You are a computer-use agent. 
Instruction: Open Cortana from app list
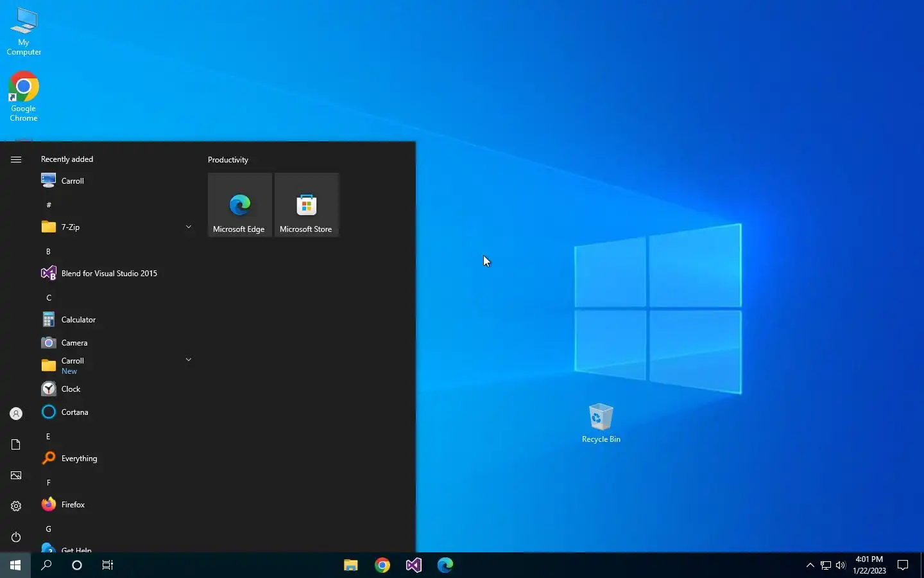click(x=117, y=412)
